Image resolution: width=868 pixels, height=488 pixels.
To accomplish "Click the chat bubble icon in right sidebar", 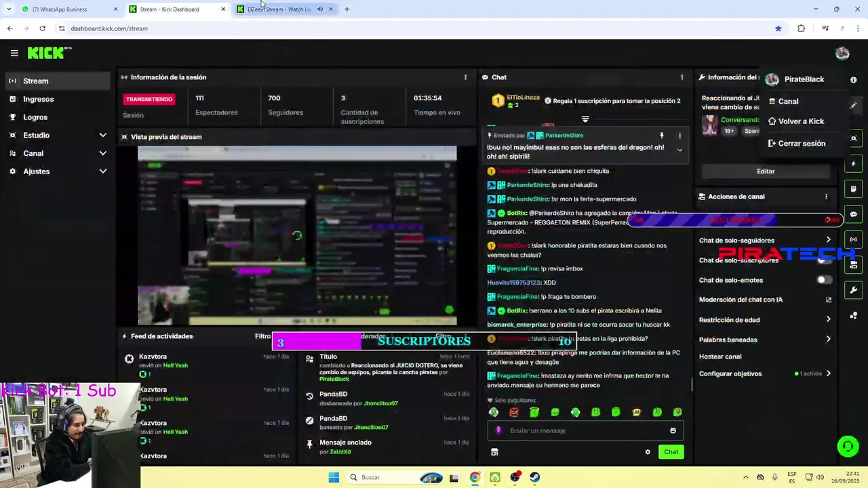I will pos(853,214).
